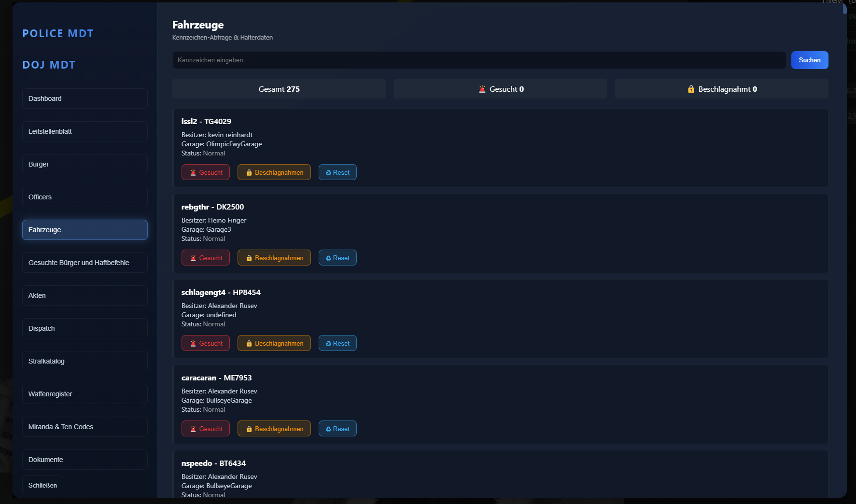Go to Leitstellenblatt in sidebar
This screenshot has width=856, height=504.
coord(84,131)
